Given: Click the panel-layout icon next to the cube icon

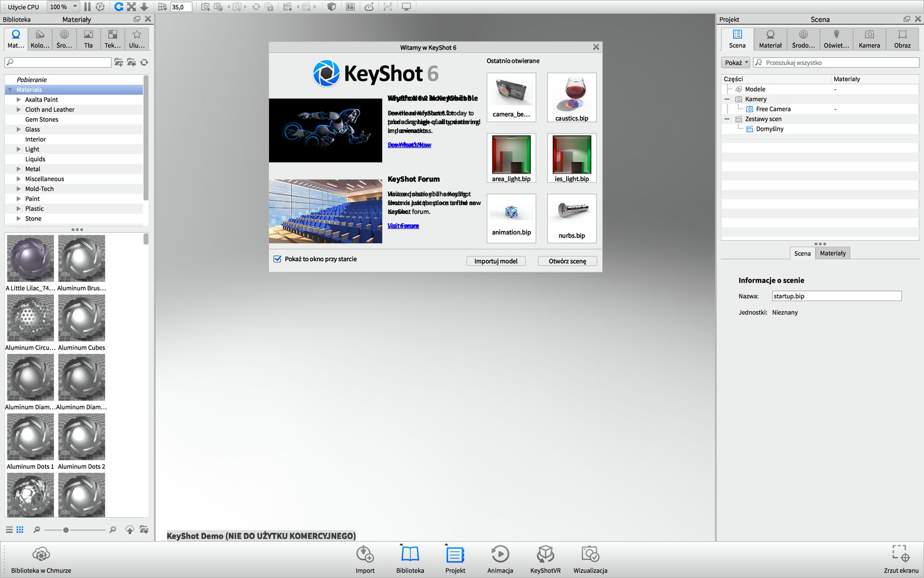Looking at the screenshot, I should click(x=350, y=7).
